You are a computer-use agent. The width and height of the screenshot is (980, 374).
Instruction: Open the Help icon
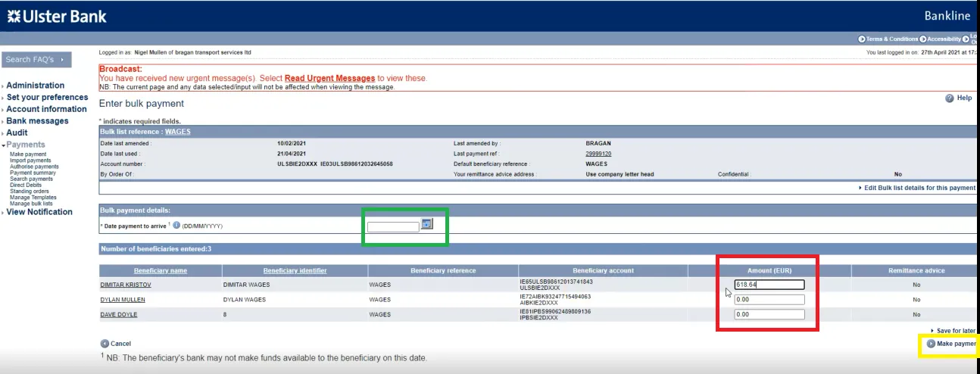click(x=949, y=98)
